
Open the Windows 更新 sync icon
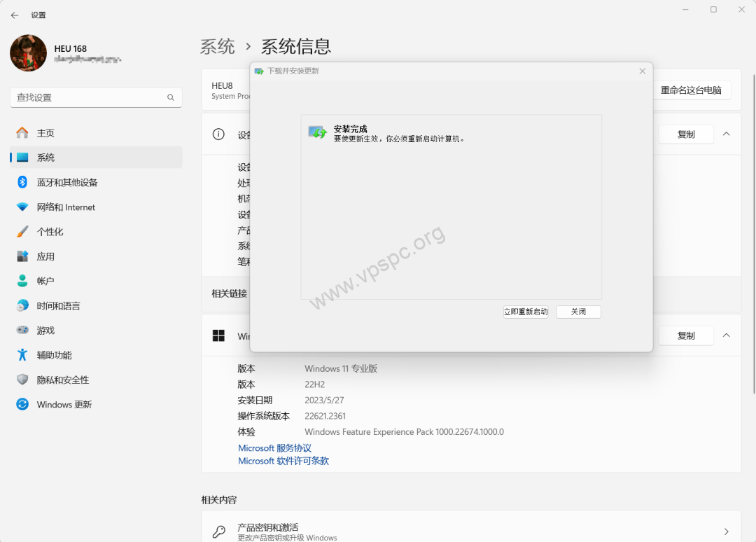click(x=22, y=404)
